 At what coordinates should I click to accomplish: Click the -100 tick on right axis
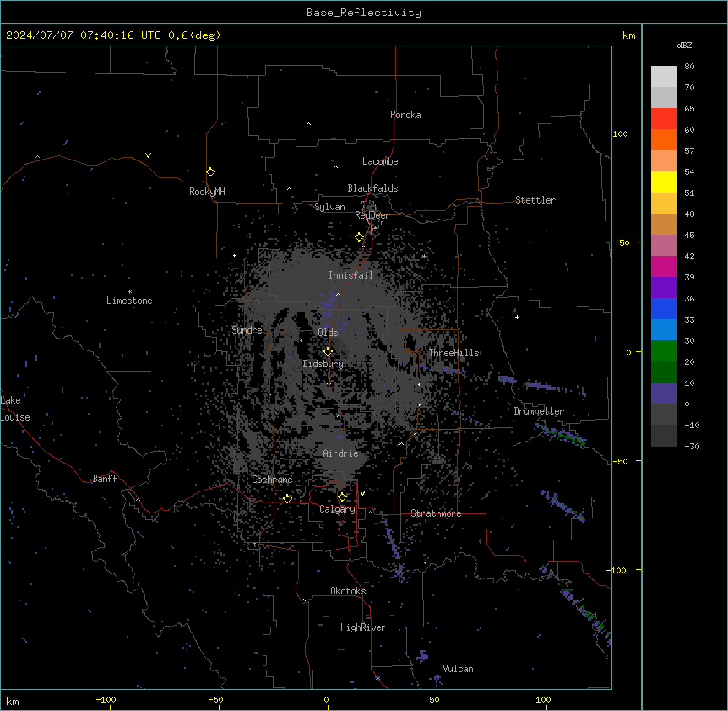coord(617,570)
